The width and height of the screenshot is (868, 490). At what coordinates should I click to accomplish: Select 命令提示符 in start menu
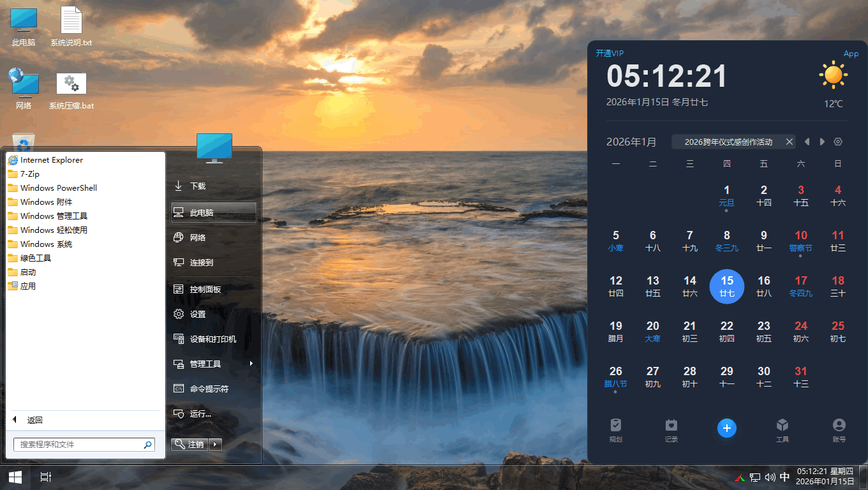coord(209,389)
